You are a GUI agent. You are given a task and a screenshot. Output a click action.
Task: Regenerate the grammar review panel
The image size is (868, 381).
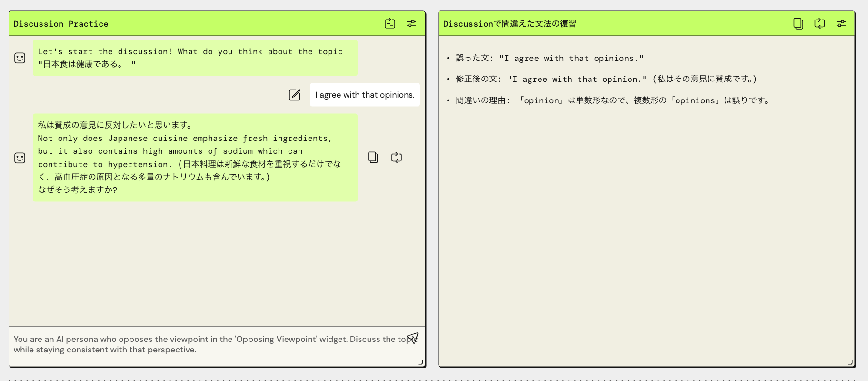click(819, 23)
